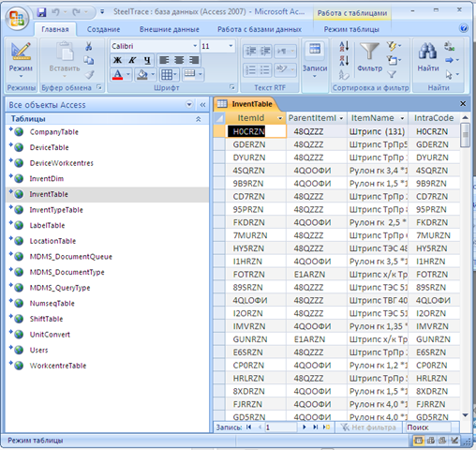Collapse the Таблицы group
Screen dimensions: 476x450
198,119
